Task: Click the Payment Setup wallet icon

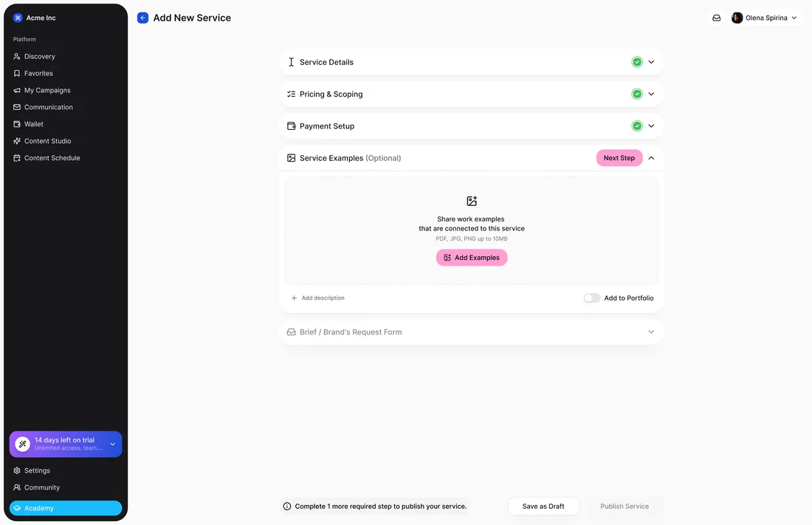Action: [x=291, y=126]
